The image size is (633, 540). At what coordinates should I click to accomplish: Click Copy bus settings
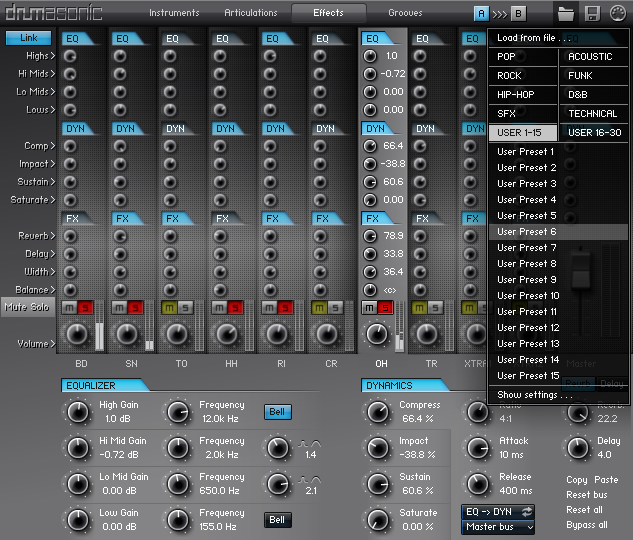[x=576, y=480]
